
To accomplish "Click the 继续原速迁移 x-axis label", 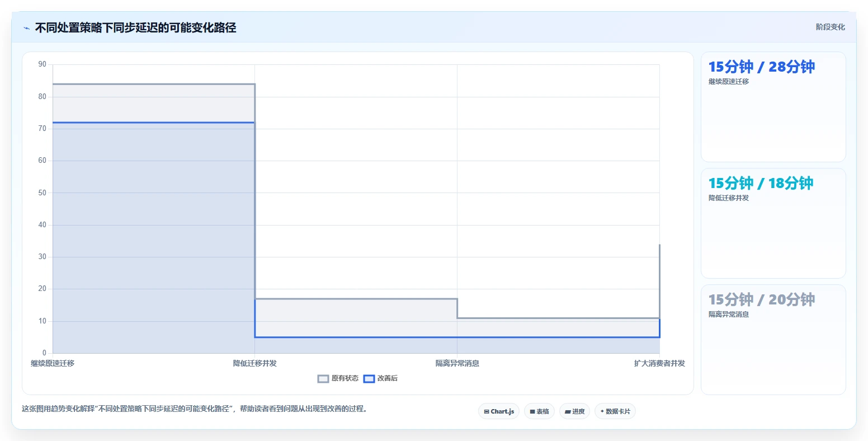I will [x=53, y=363].
